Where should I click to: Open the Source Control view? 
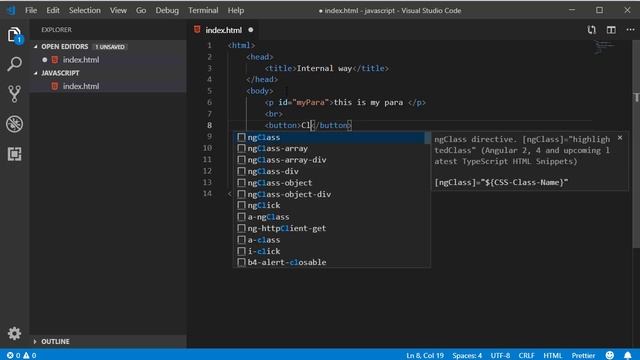14,94
